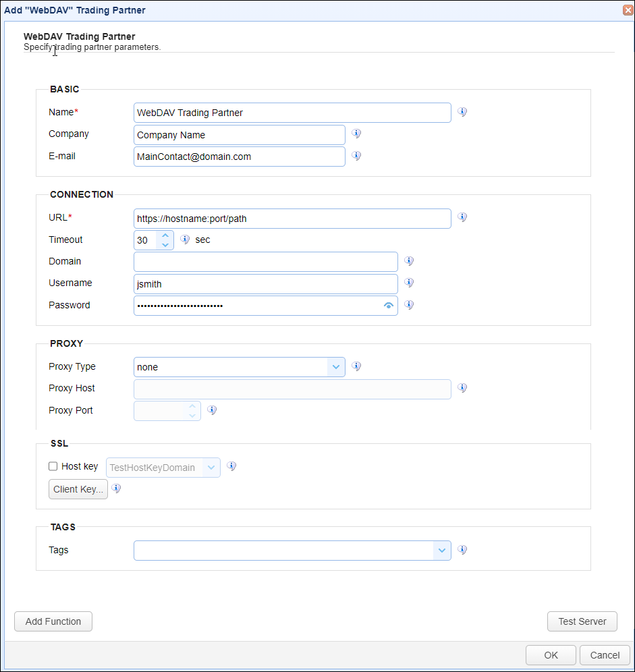Reveal password with the eye icon
This screenshot has height=672, width=635.
[389, 306]
